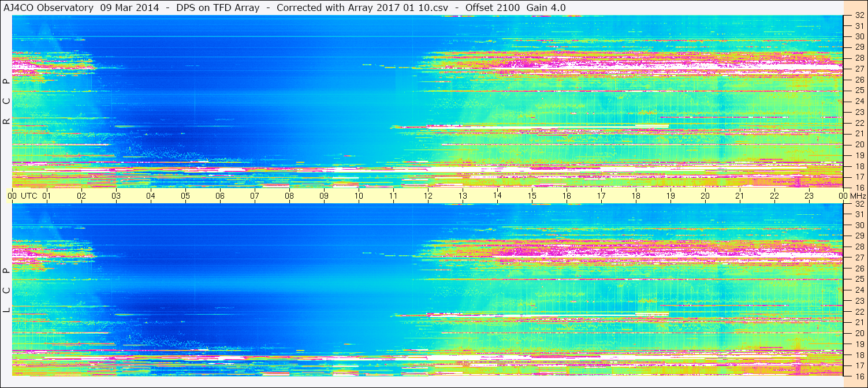
Task: Select the 02 hour mark on time axis
Action: (x=81, y=196)
